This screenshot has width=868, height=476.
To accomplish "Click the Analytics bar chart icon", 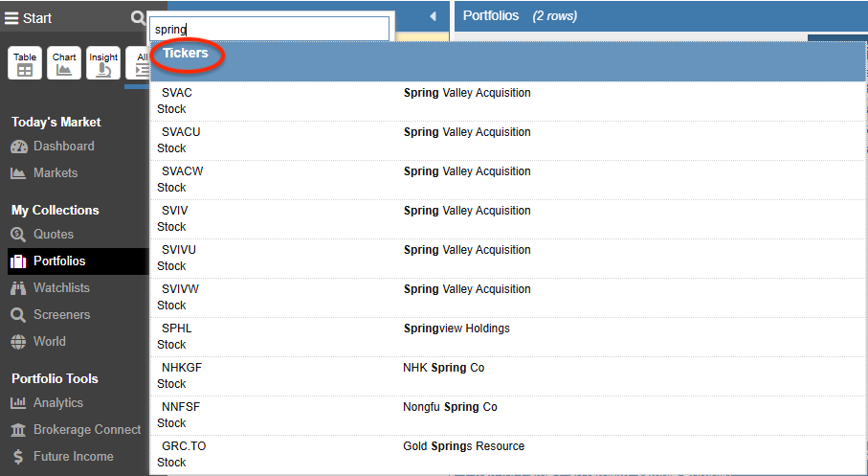I will click(18, 403).
